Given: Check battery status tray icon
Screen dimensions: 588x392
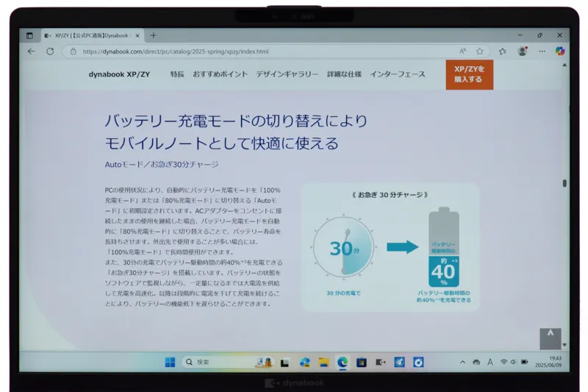Looking at the screenshot, I should [524, 362].
